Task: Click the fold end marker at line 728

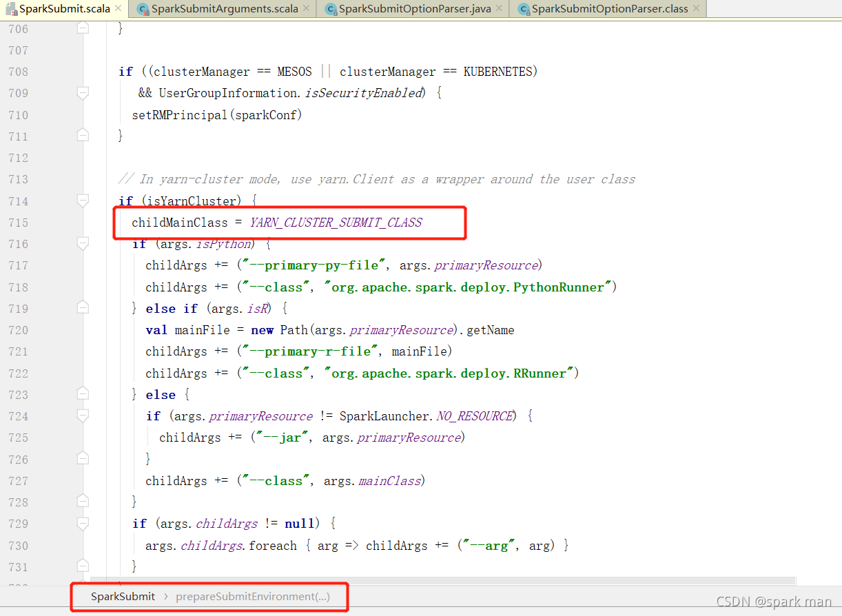Action: click(x=83, y=502)
